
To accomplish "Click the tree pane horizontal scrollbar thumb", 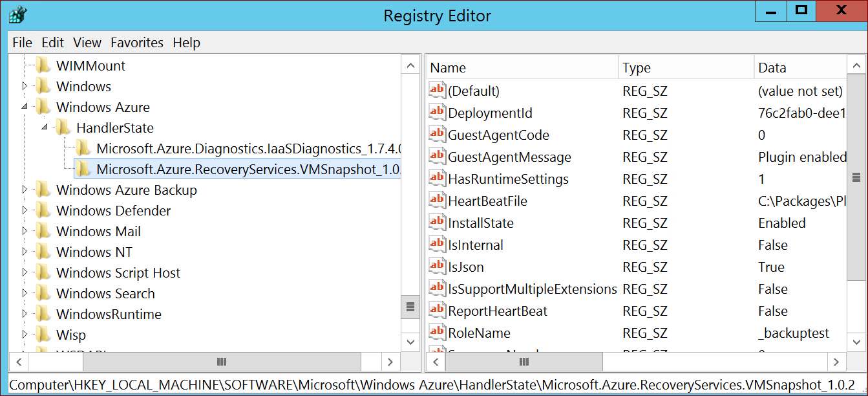I will pos(222,362).
